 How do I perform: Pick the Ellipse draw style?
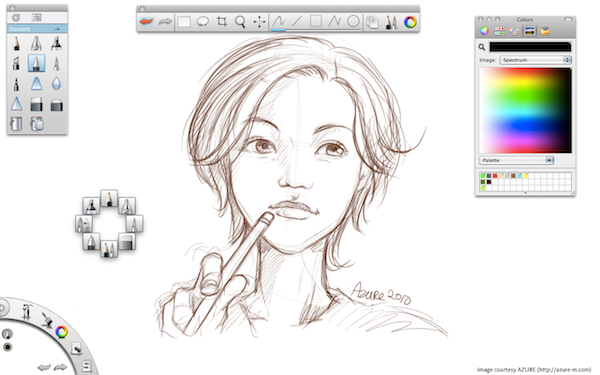[353, 21]
